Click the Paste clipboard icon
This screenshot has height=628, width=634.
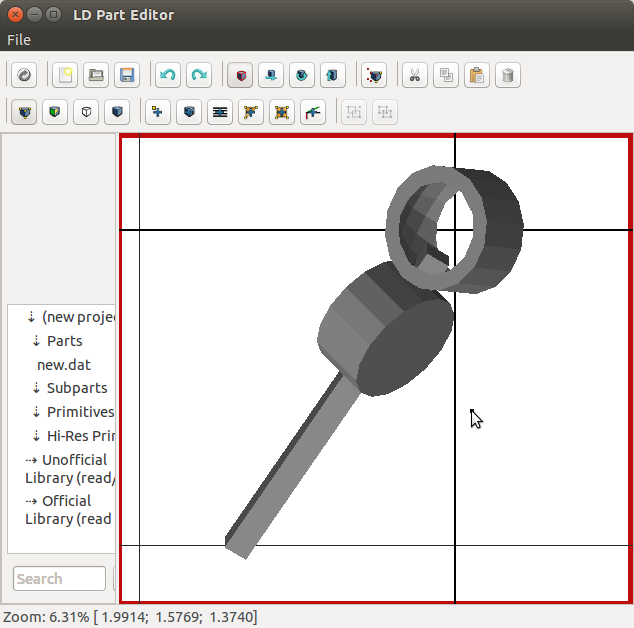[x=477, y=75]
